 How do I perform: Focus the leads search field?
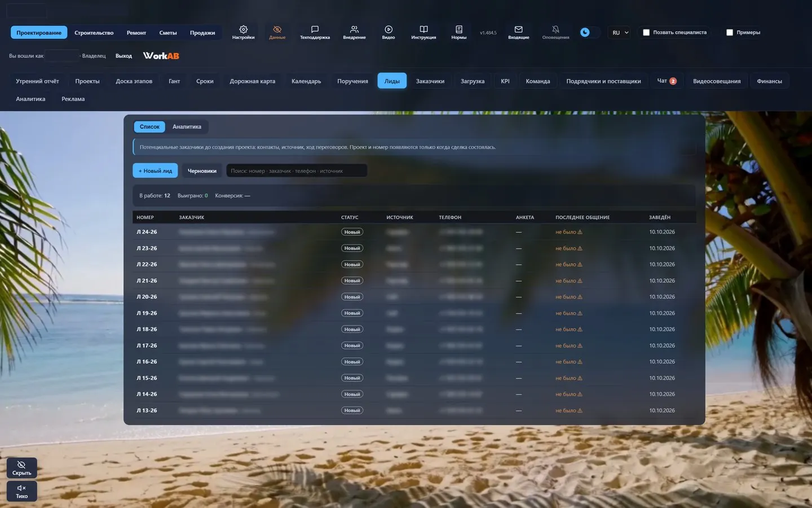click(x=297, y=170)
